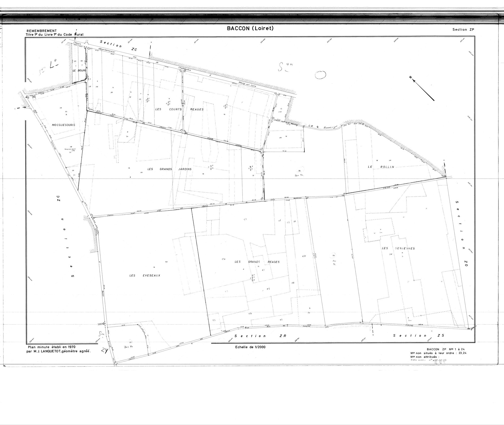Screen dimensions: 504x425
Task: Click the 'Section ZS' border label
Action: [x=419, y=336]
